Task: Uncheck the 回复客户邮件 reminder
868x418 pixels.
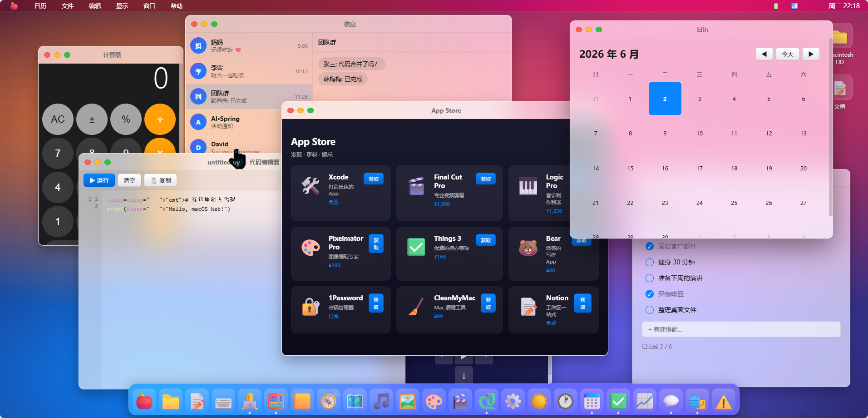Action: (x=650, y=246)
